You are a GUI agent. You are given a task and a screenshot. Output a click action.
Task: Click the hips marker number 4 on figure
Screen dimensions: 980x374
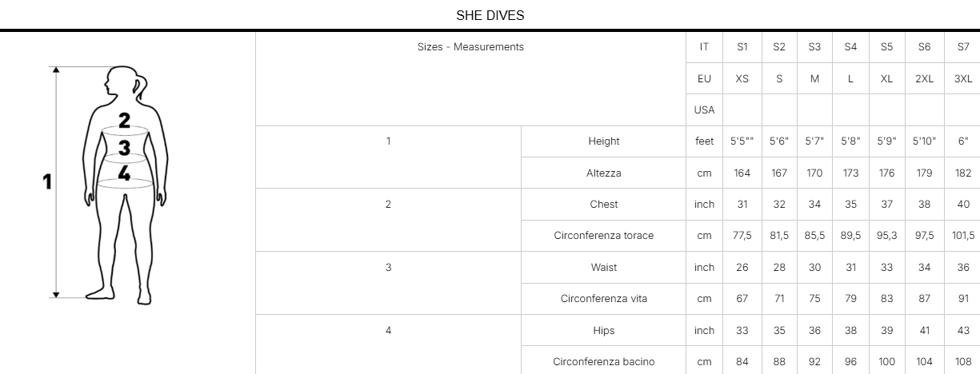coord(124,173)
